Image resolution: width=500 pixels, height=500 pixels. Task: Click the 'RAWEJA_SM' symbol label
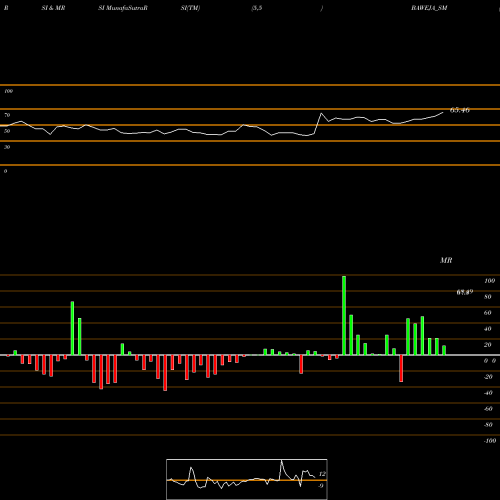[429, 8]
